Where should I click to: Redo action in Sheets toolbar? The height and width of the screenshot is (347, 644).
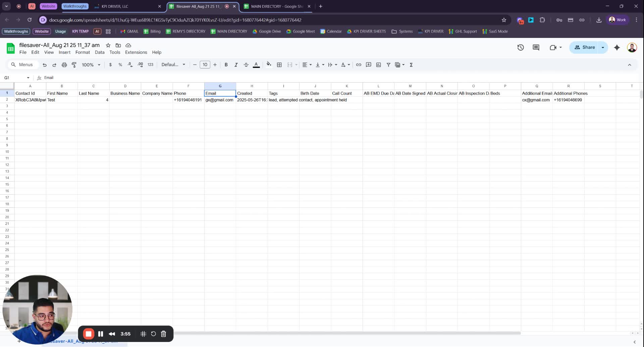point(54,65)
